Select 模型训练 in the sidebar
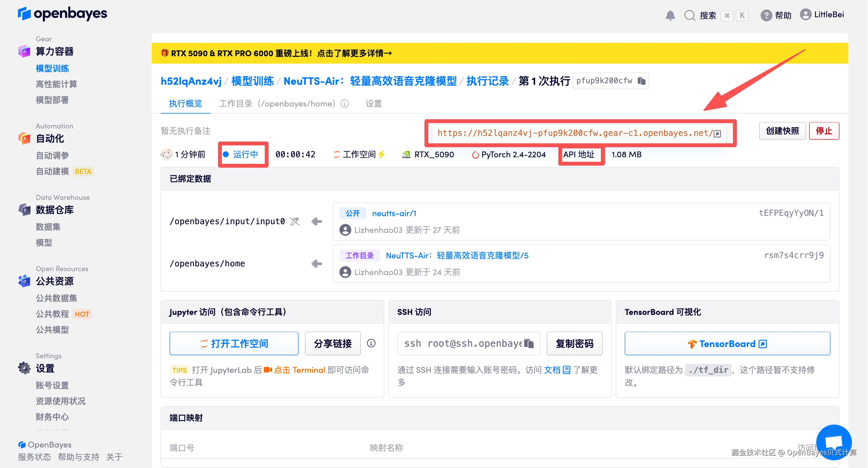 [52, 68]
